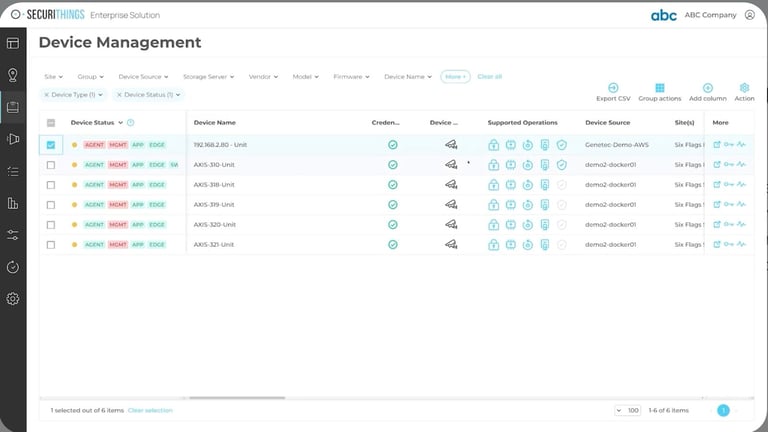Check the AXIS-321-Unit row checkbox
Viewport: 768px width, 432px height.
point(51,245)
